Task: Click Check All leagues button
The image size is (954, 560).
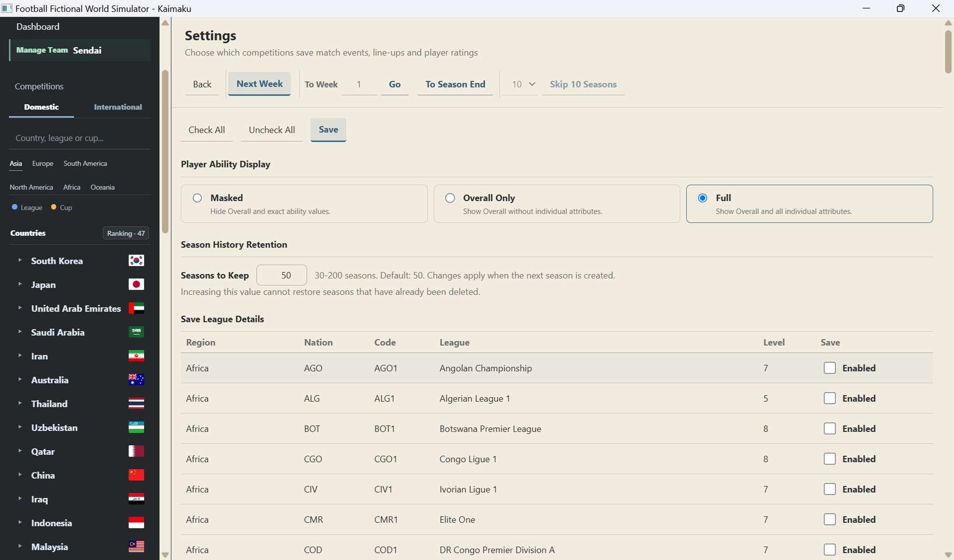Action: tap(206, 130)
